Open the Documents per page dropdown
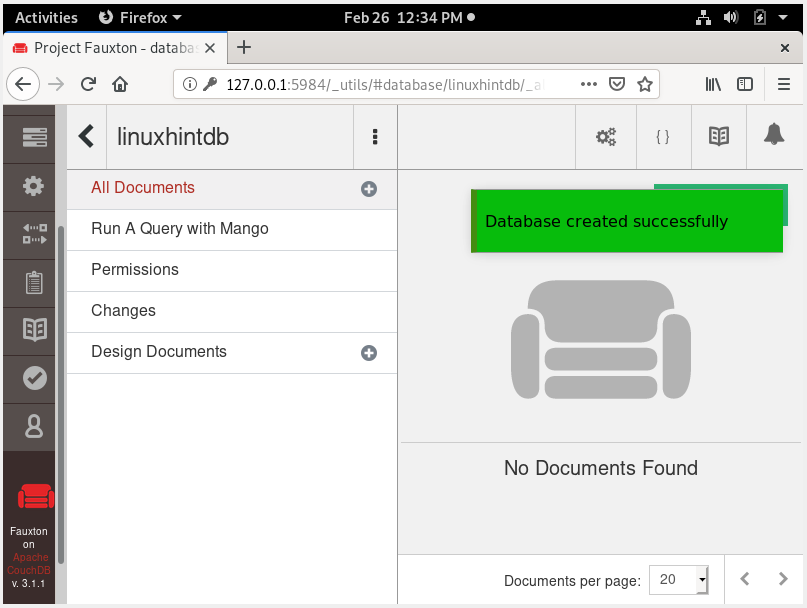807x608 pixels. (679, 579)
